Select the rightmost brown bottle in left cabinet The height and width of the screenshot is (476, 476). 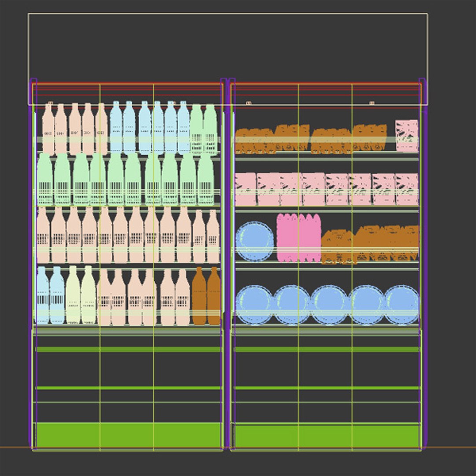(214, 296)
